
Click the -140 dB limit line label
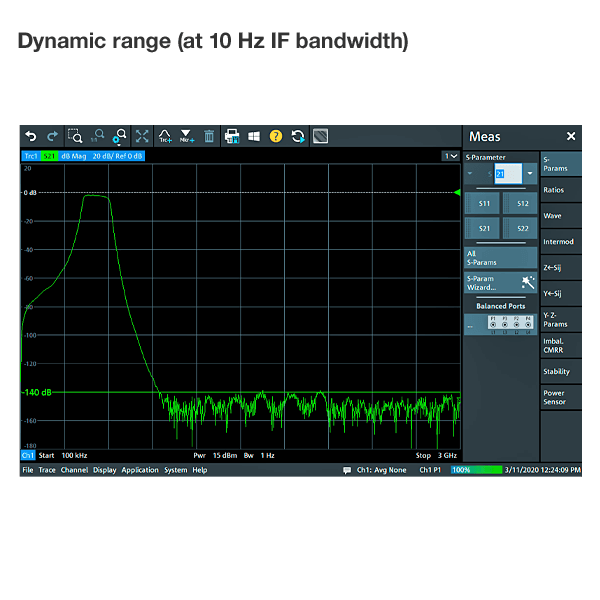point(36,393)
